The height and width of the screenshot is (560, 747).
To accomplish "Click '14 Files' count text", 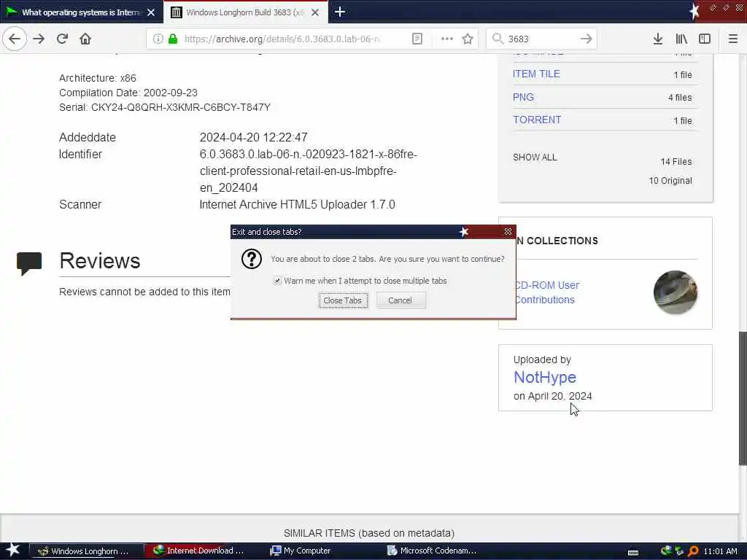I will pyautogui.click(x=676, y=162).
